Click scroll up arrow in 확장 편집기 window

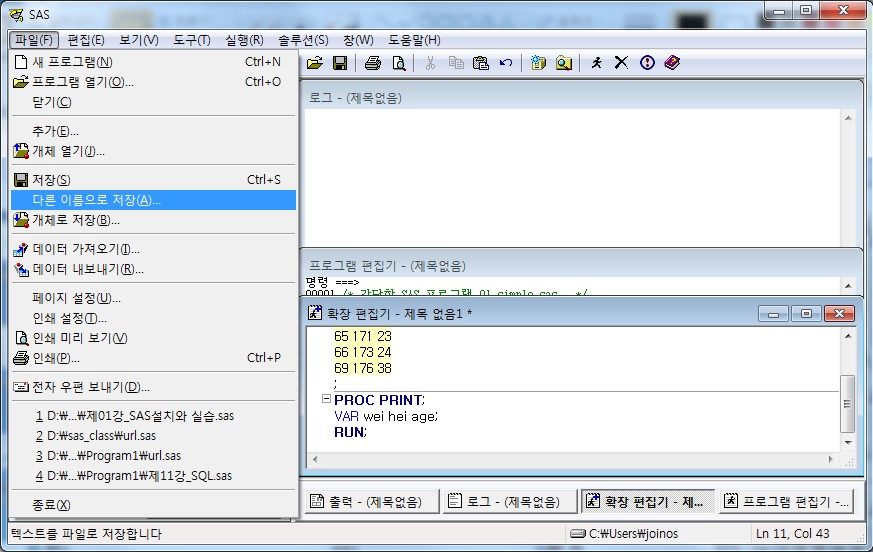pyautogui.click(x=847, y=336)
